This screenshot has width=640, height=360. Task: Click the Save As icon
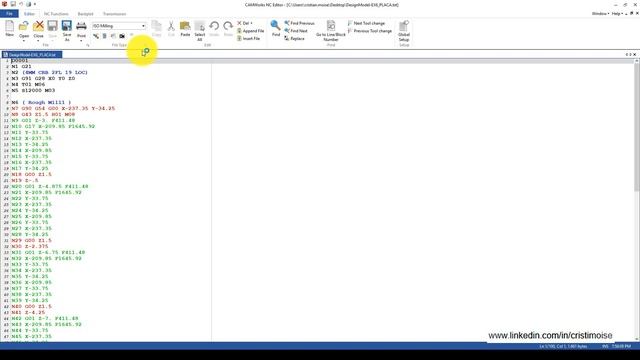point(67,26)
